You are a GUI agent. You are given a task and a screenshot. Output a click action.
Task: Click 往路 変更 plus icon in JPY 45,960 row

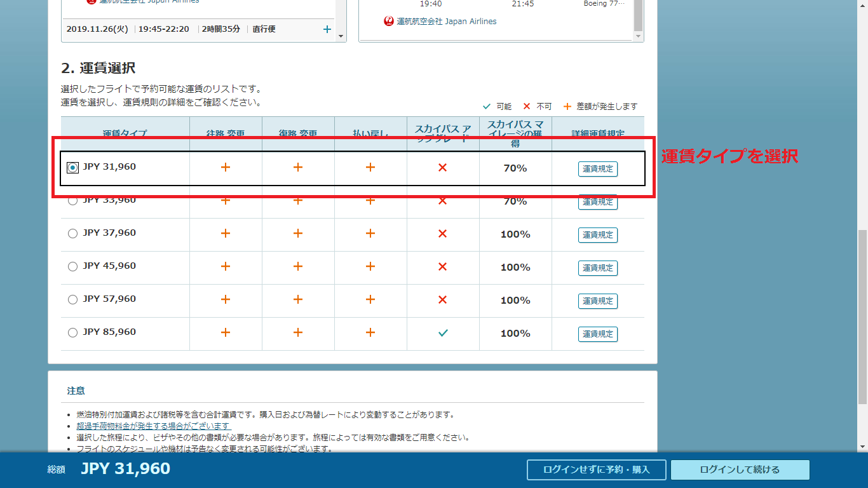click(x=225, y=266)
